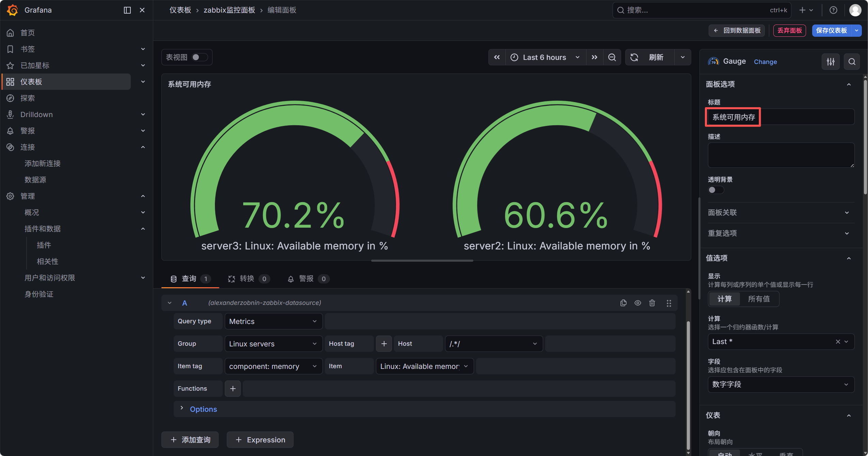Select the 计算 display option
The image size is (868, 456).
(x=724, y=299)
